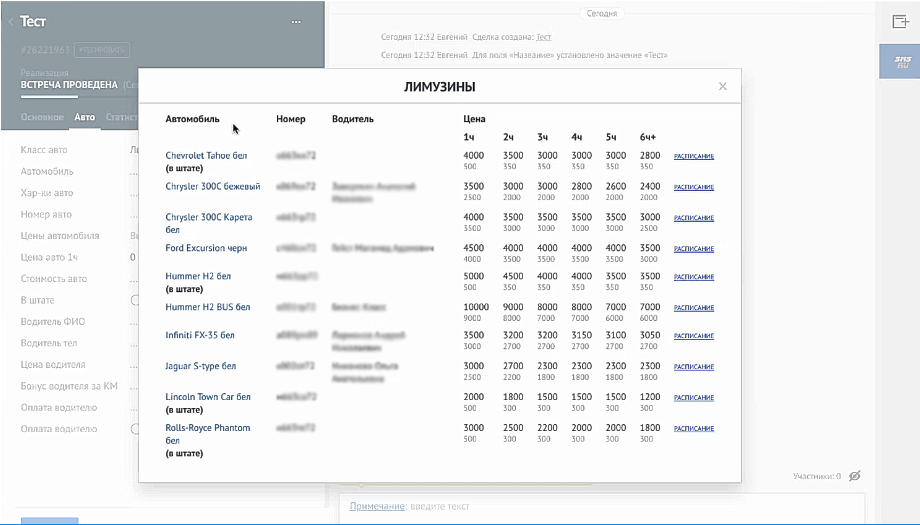Screen dimensions: 920x525
Task: Select Hummer H2 BUS бел car
Action: tap(208, 307)
